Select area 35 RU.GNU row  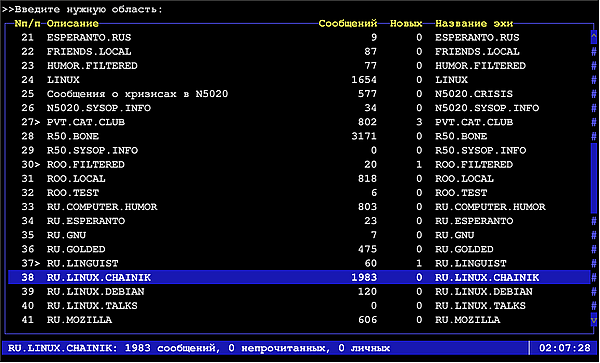click(x=299, y=235)
